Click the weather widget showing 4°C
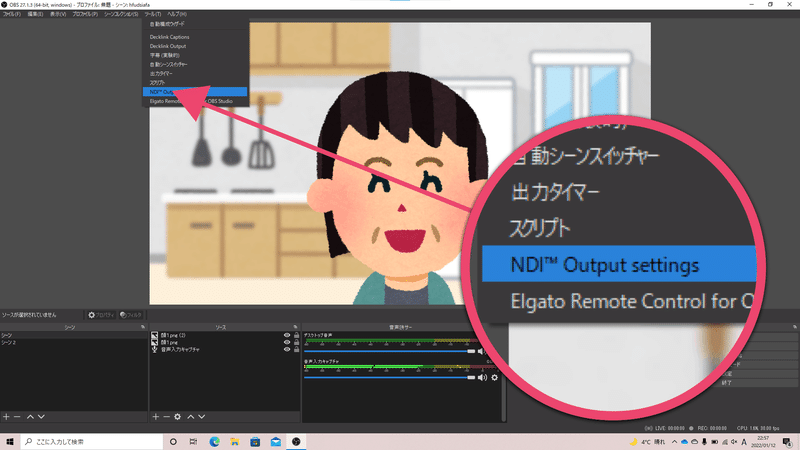Screen dimensions: 800x450 point(647,442)
